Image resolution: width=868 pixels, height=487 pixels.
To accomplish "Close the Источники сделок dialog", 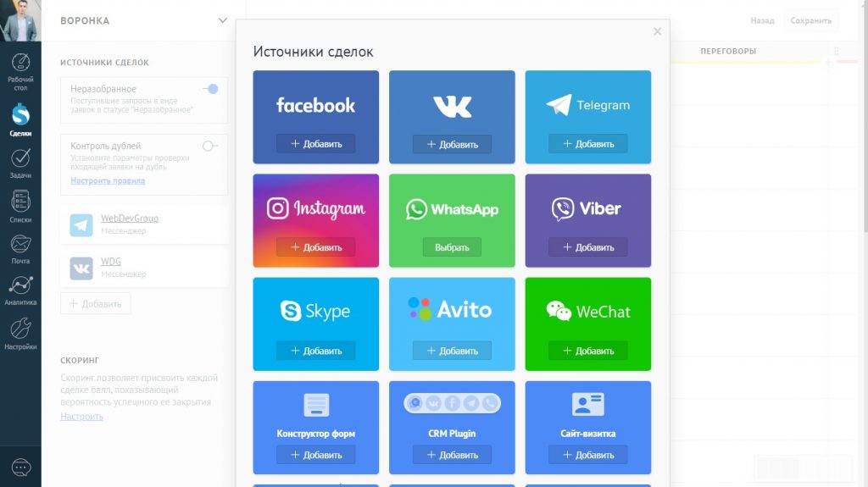I will click(657, 31).
